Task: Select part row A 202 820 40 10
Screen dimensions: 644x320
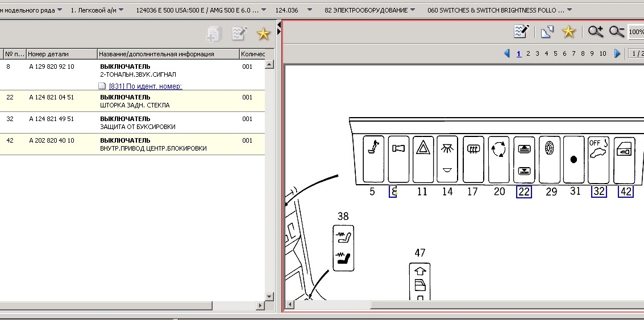Action: click(132, 144)
